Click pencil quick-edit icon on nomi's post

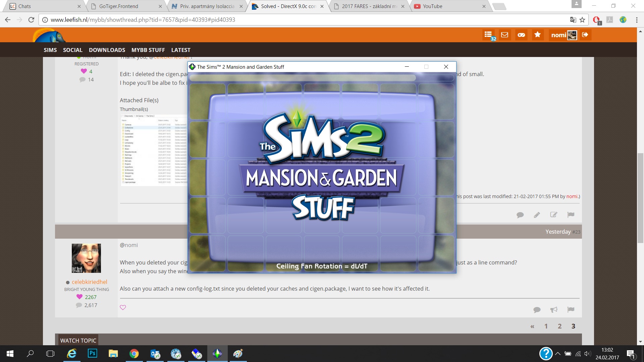tap(537, 215)
